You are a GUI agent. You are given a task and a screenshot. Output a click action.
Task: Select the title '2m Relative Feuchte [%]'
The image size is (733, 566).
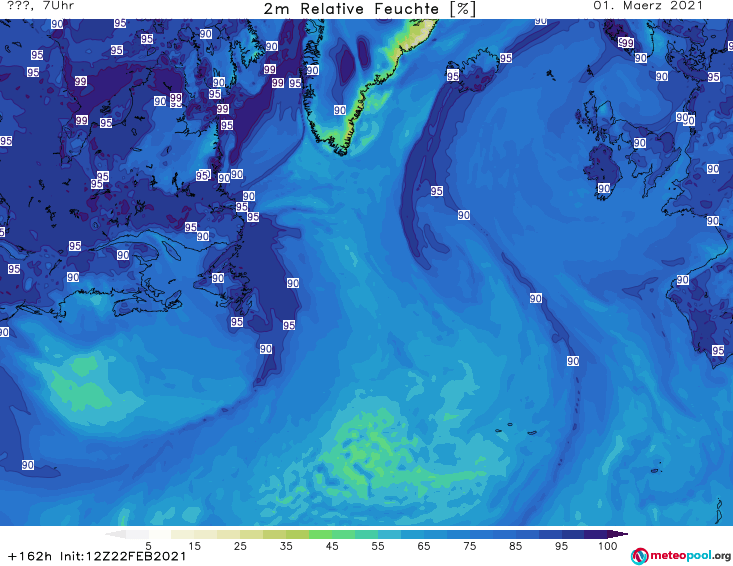(369, 9)
